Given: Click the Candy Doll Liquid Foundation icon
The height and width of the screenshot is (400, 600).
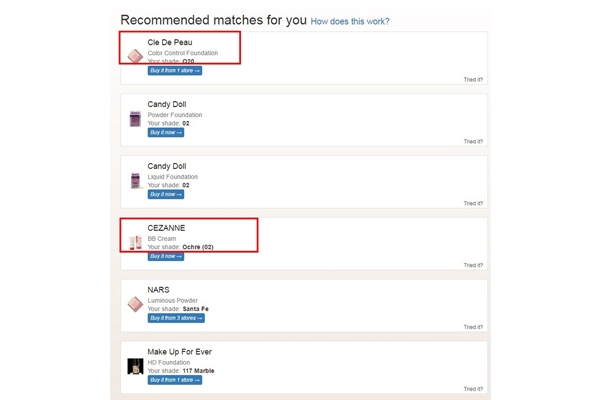Looking at the screenshot, I should 135,181.
